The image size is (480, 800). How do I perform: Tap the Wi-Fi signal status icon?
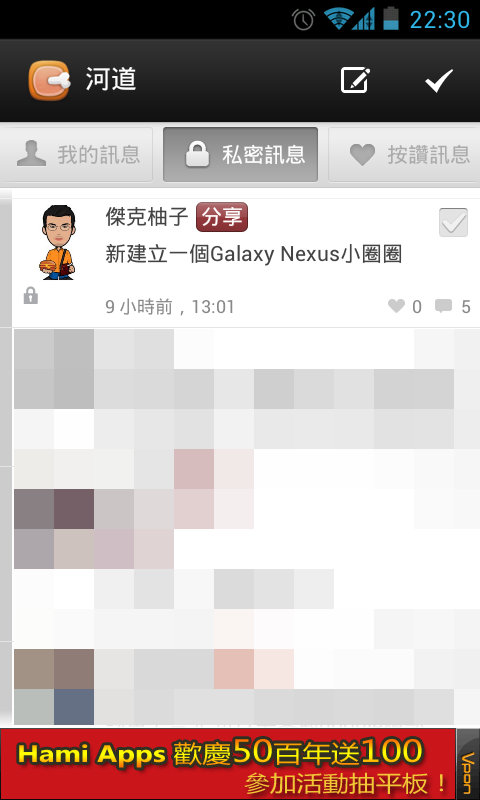336,19
